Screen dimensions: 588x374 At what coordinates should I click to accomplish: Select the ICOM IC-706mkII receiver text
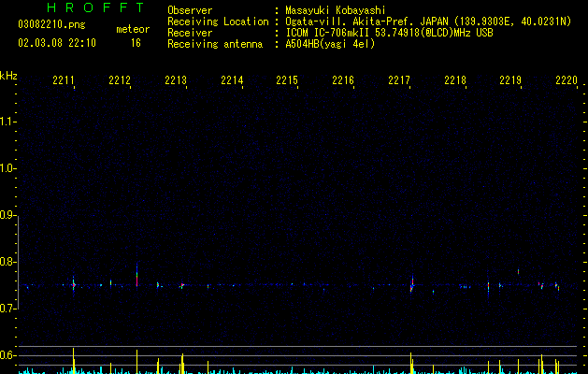pyautogui.click(x=389, y=33)
